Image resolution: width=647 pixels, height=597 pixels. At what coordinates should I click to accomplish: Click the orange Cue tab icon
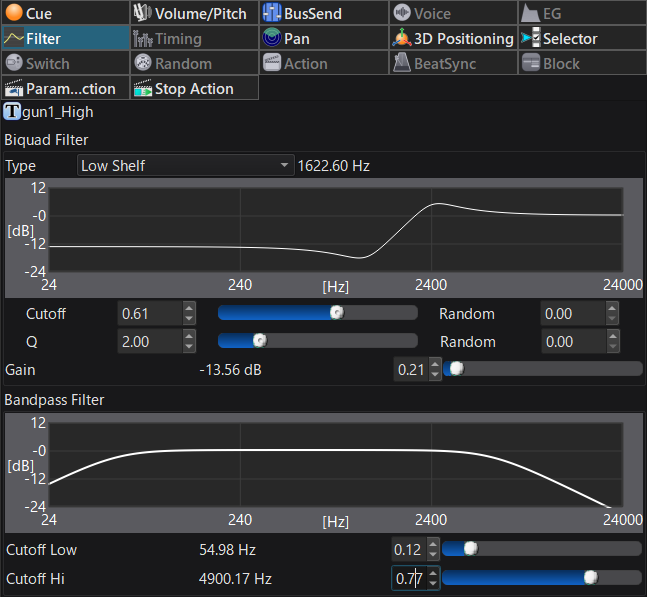point(14,14)
